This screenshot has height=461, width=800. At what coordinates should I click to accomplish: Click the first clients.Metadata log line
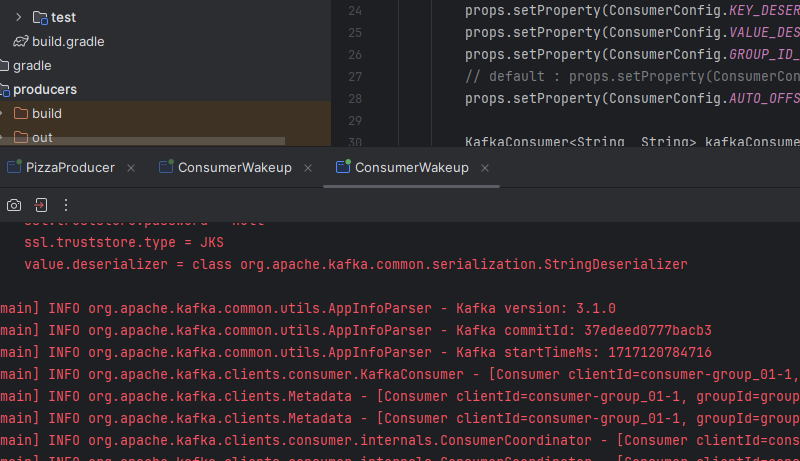click(400, 396)
